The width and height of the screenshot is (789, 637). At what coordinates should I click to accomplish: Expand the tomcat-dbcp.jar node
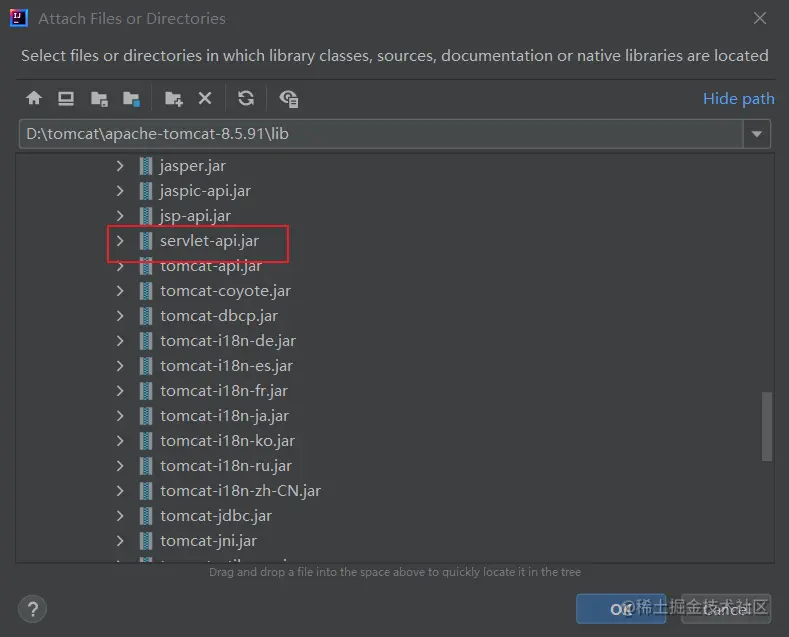coord(120,316)
